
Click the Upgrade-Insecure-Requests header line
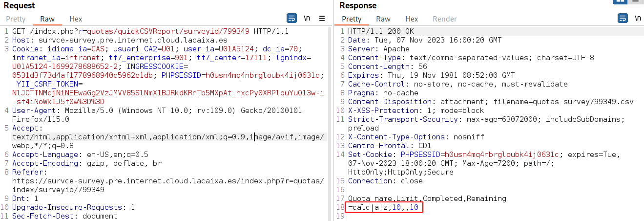pyautogui.click(x=74, y=207)
